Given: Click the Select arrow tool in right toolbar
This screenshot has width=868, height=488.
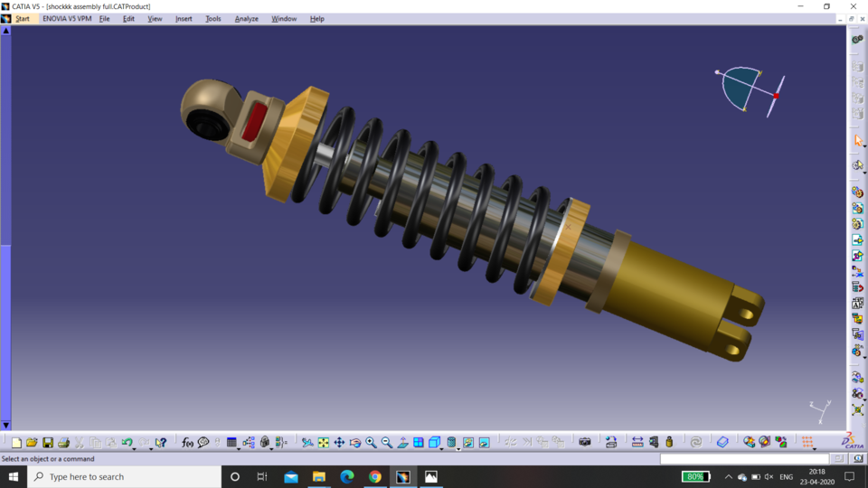Looking at the screenshot, I should tap(857, 140).
